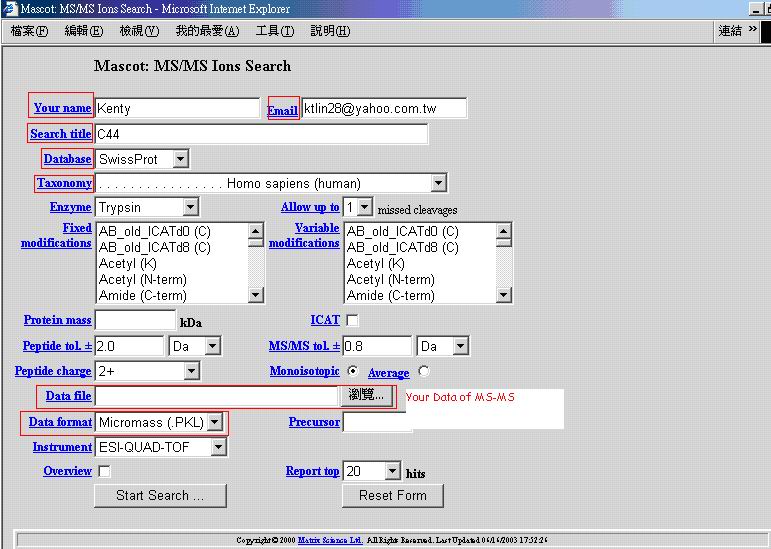Open the Enzyme Trypsin dropdown
771x549 pixels.
point(190,208)
